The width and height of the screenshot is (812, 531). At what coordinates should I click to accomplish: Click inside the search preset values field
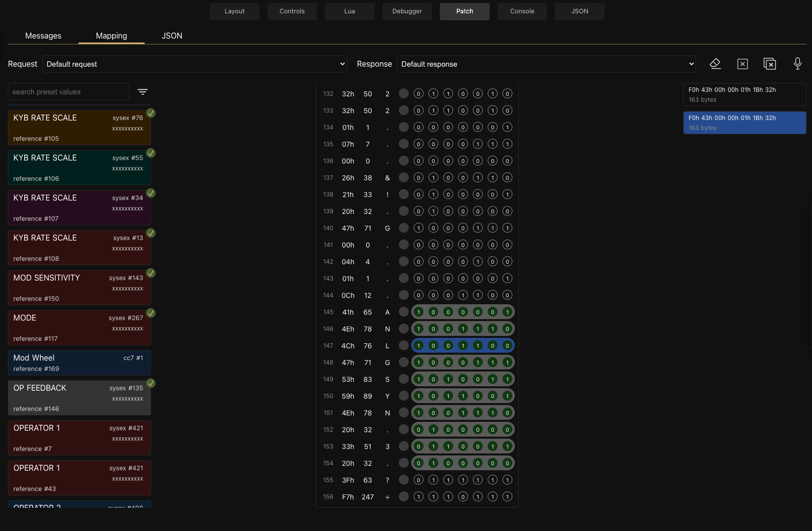[68, 91]
